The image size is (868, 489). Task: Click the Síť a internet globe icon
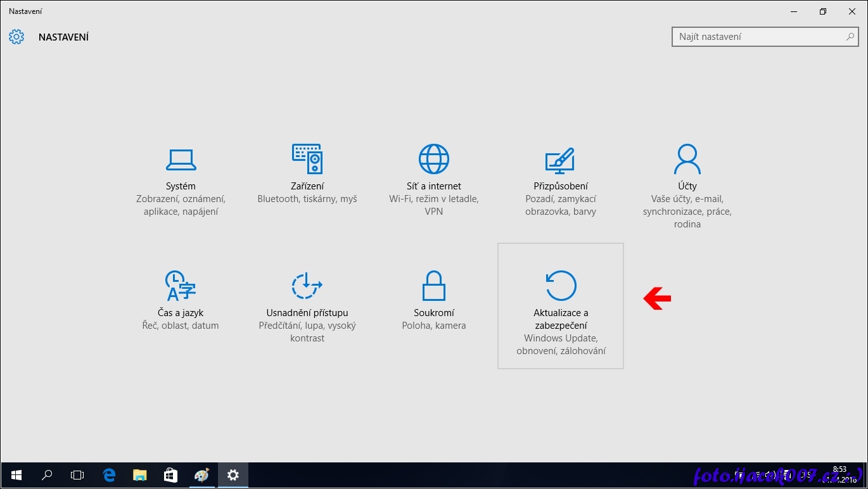pos(434,159)
